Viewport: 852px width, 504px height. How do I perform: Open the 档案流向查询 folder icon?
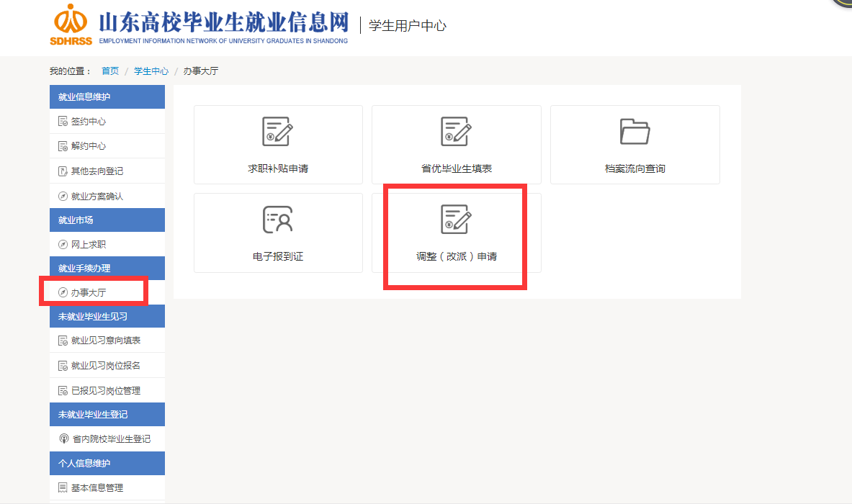pos(634,131)
